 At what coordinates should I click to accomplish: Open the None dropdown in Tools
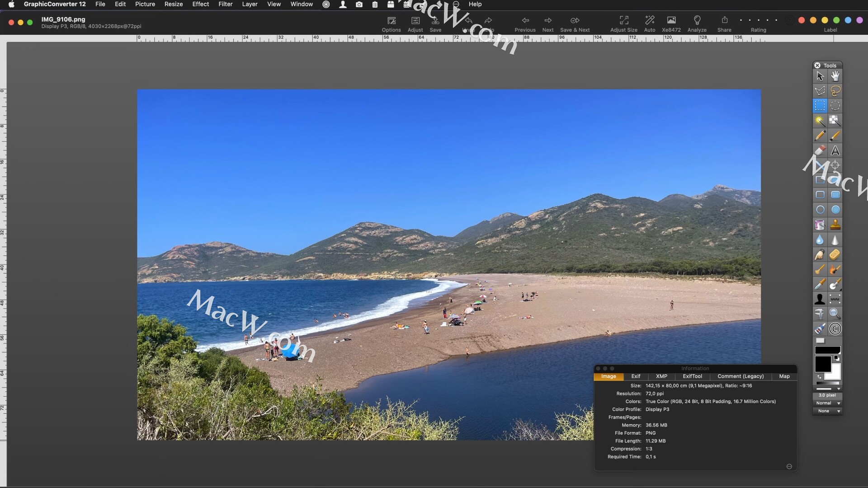[827, 411]
